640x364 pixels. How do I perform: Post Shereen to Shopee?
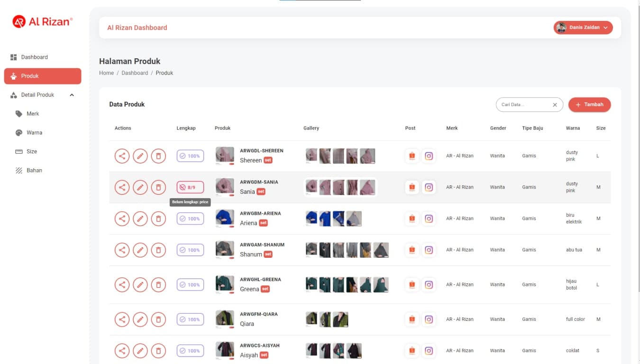[x=412, y=156]
